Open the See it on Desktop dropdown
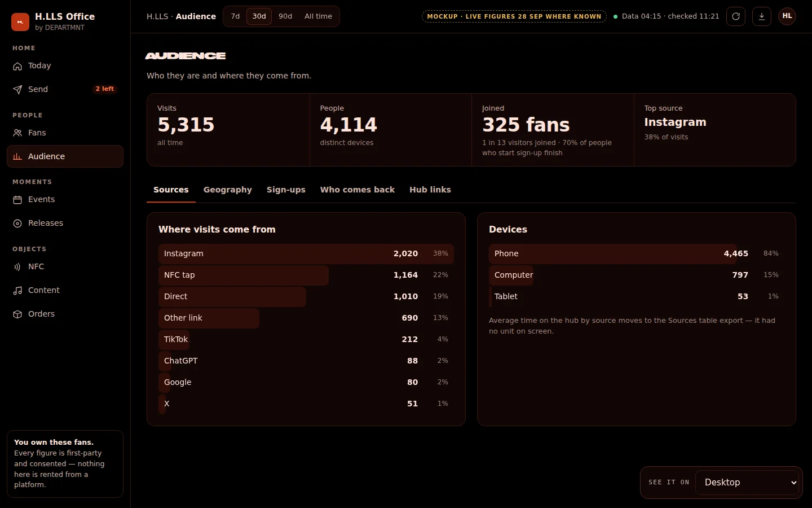The width and height of the screenshot is (812, 508). coord(748,483)
